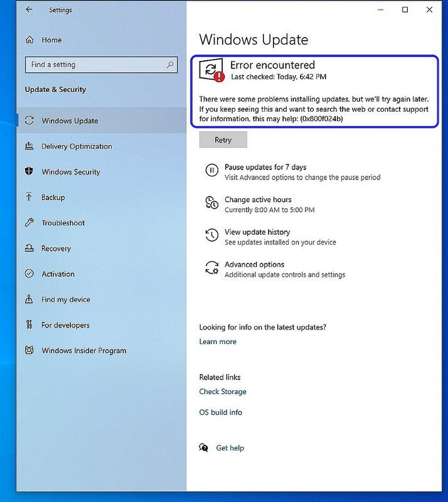This screenshot has height=502, width=448.
Task: Click the error code 0x800f024b text
Action: click(x=321, y=119)
